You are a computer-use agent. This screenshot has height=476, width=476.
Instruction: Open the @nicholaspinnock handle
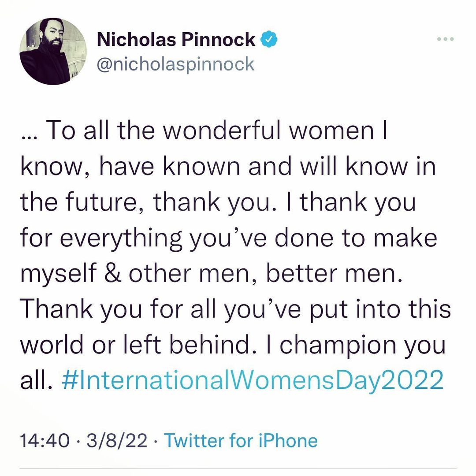(175, 64)
